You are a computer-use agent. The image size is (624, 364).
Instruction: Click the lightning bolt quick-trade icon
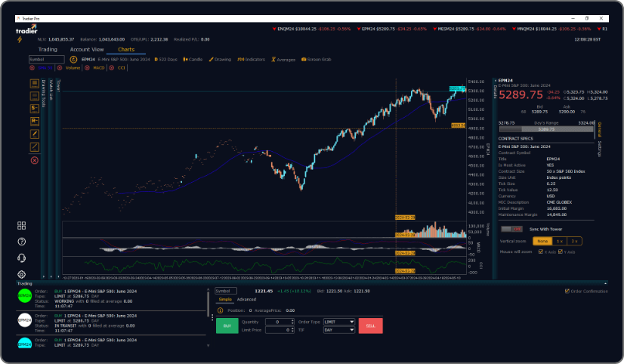click(19, 39)
